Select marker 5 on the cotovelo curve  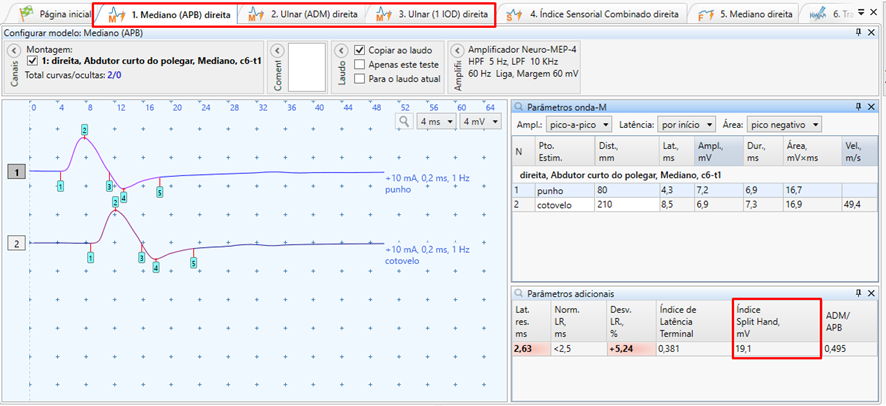[193, 263]
